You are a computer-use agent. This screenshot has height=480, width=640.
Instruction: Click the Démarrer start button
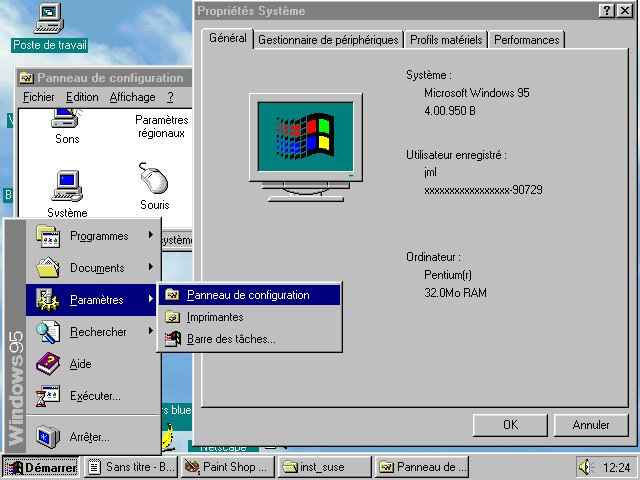point(41,467)
